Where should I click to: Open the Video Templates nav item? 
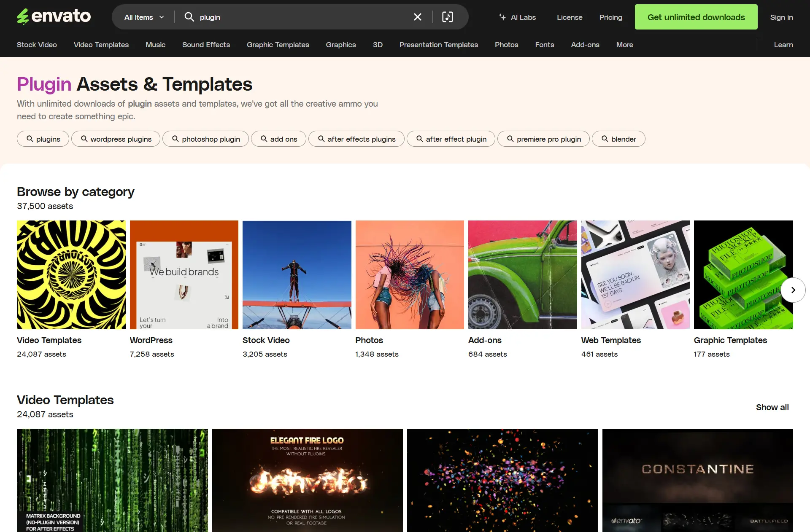click(x=101, y=45)
